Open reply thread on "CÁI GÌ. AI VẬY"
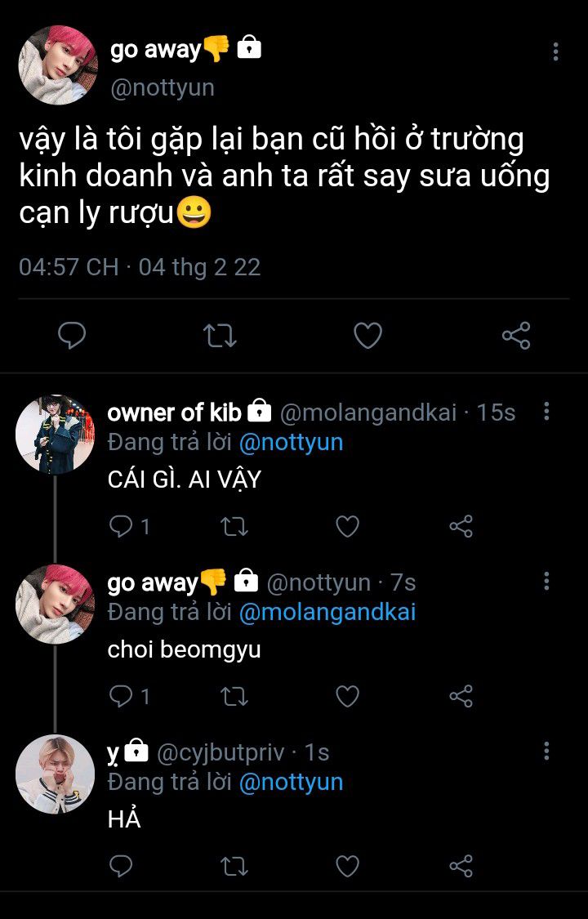Viewport: 588px width, 919px height. [x=121, y=527]
